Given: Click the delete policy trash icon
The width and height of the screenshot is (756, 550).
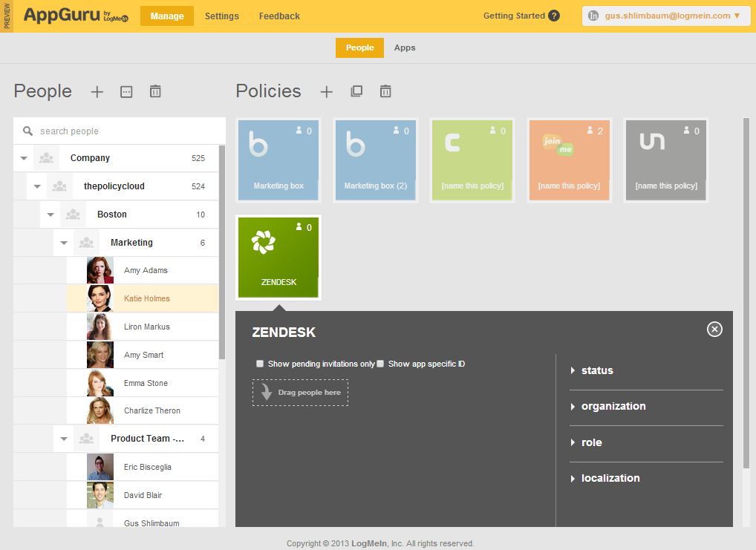Looking at the screenshot, I should [385, 91].
